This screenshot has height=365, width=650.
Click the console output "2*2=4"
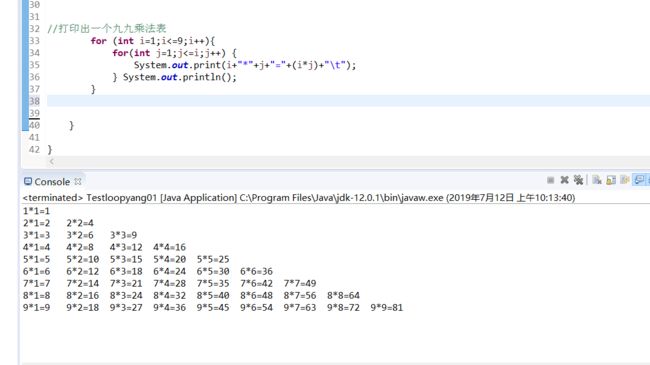pyautogui.click(x=80, y=223)
